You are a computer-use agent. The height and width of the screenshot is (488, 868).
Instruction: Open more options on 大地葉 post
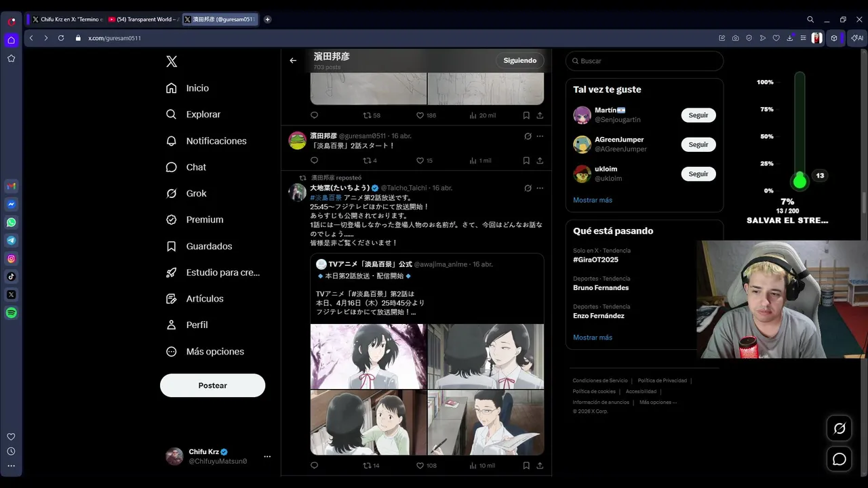coord(540,188)
